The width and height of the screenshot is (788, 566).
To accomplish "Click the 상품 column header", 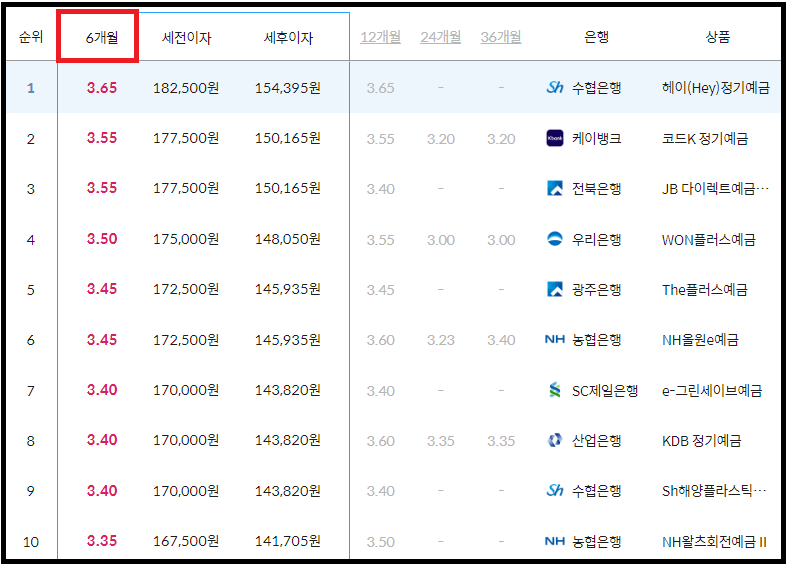I will (x=717, y=37).
